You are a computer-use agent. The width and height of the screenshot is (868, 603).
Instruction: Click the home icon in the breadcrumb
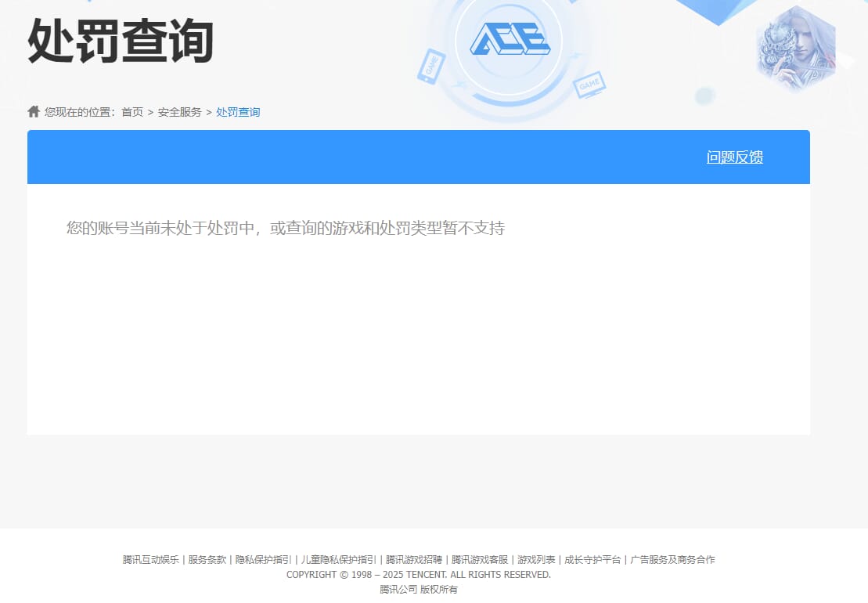[34, 112]
